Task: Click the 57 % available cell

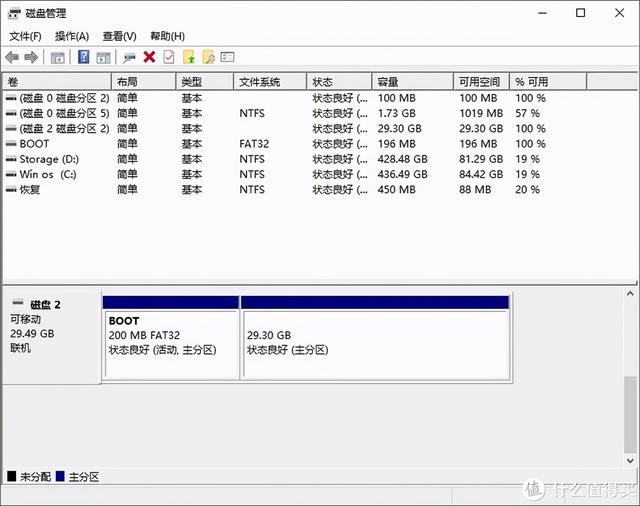Action: (527, 113)
